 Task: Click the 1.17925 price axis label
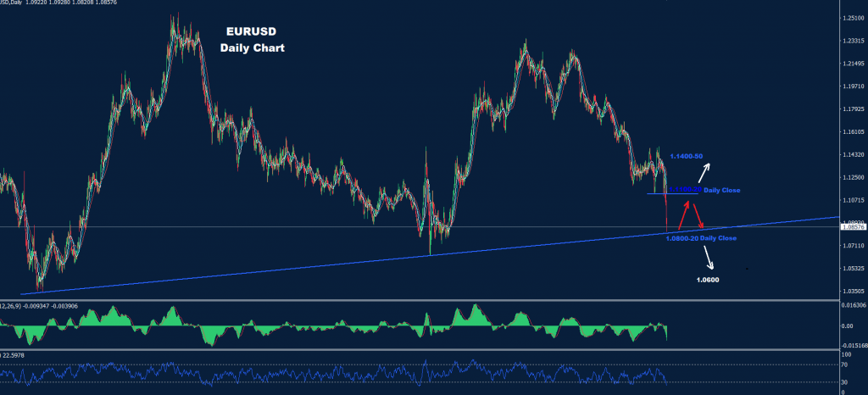pos(854,109)
